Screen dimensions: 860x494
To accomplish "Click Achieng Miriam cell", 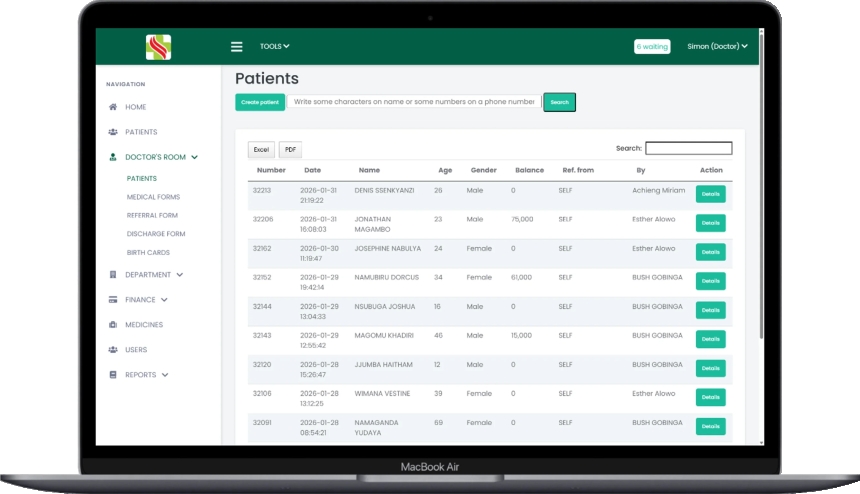I will coord(659,190).
